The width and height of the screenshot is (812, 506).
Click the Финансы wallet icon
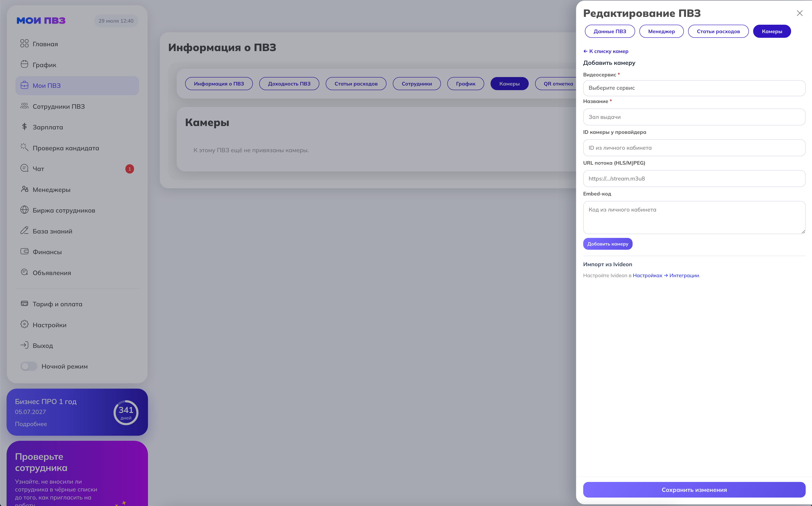coord(24,251)
